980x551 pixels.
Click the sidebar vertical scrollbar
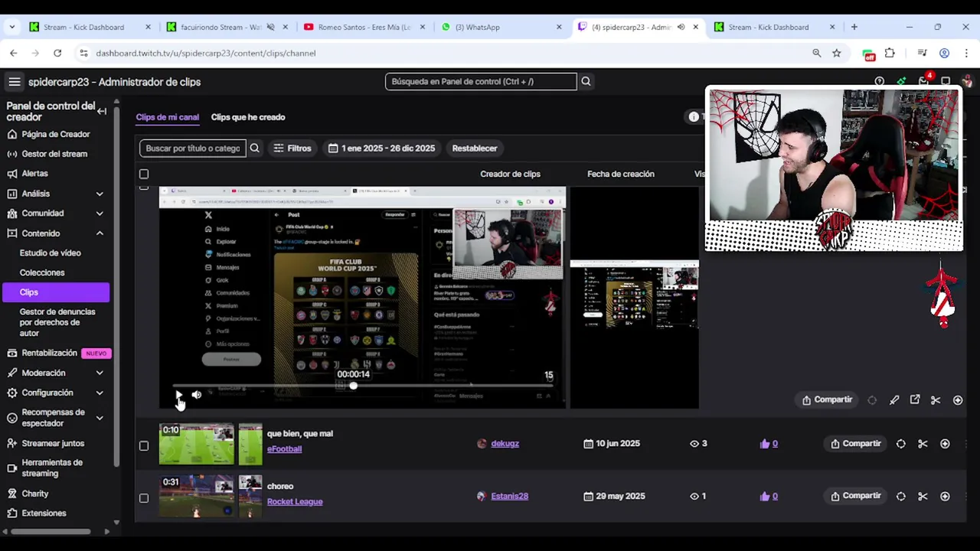pos(116,287)
